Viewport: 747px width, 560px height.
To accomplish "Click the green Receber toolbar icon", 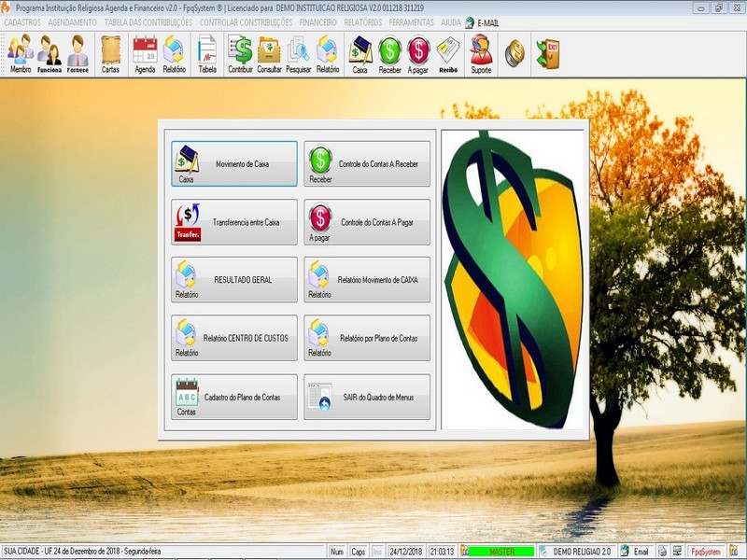I will pyautogui.click(x=389, y=54).
